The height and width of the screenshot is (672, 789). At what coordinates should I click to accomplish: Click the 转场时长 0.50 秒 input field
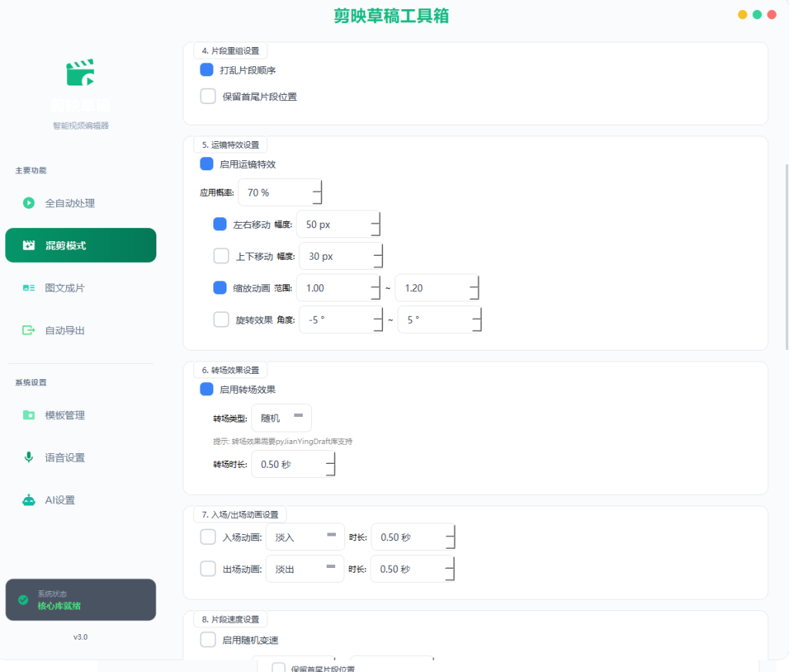(294, 464)
